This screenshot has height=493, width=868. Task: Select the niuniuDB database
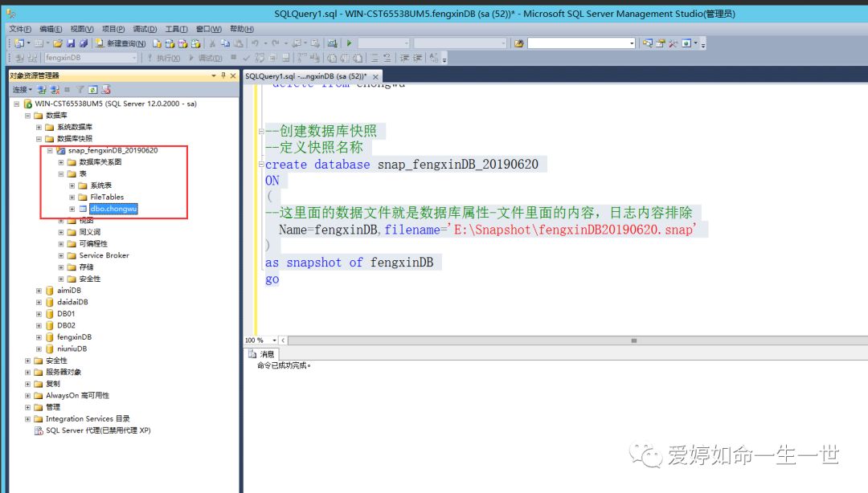click(x=72, y=348)
